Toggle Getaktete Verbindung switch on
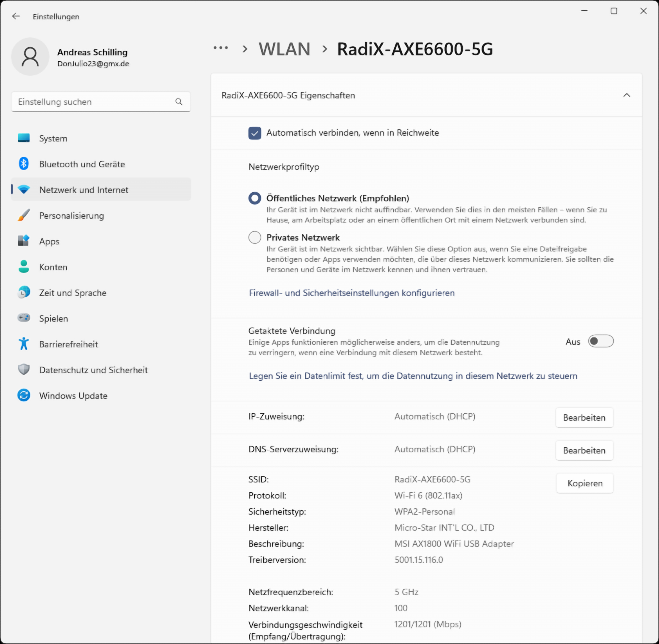This screenshot has height=644, width=659. pyautogui.click(x=601, y=341)
